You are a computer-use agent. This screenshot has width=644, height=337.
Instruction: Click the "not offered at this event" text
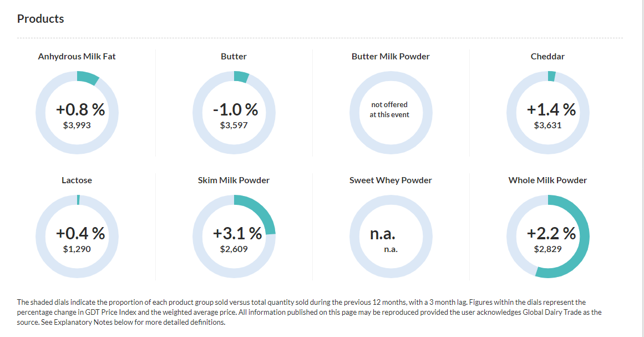389,109
